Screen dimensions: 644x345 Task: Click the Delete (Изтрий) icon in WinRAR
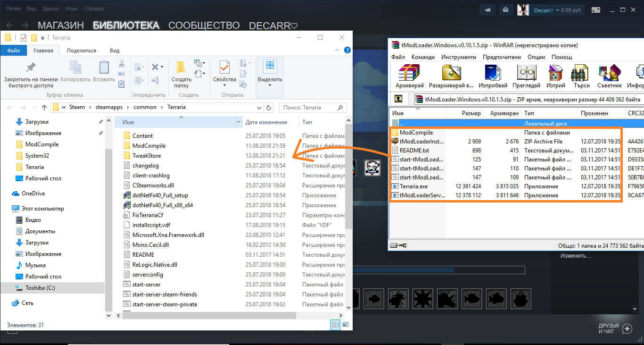point(556,74)
